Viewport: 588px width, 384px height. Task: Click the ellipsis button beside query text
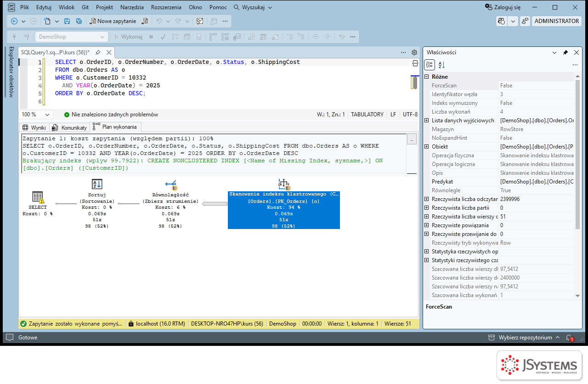click(412, 139)
